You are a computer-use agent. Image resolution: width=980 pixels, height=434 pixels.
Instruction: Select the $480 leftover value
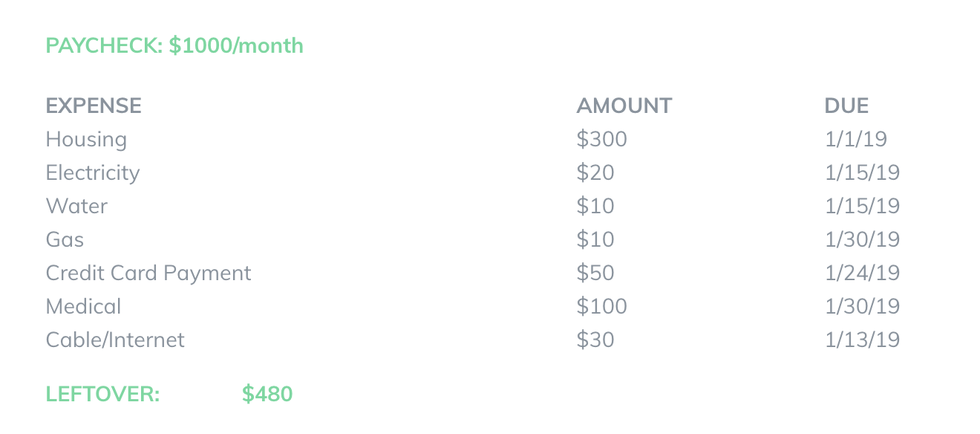click(x=267, y=394)
